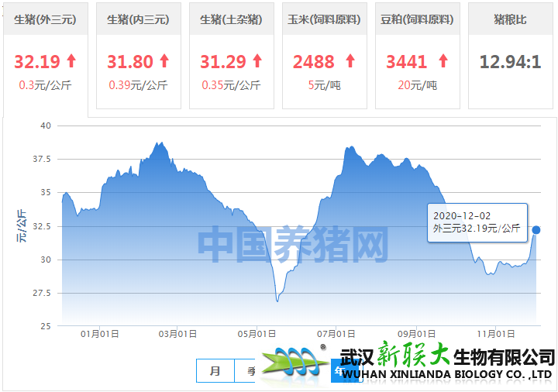The image size is (558, 392).
Task: Switch to 豆粕(饲料原料) tab
Action: click(x=417, y=19)
